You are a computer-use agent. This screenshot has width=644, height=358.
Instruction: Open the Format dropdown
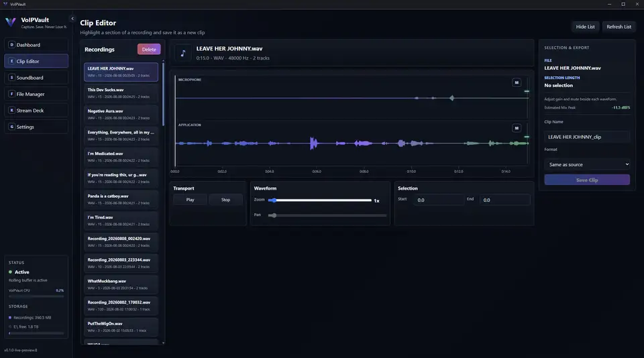[x=586, y=164]
